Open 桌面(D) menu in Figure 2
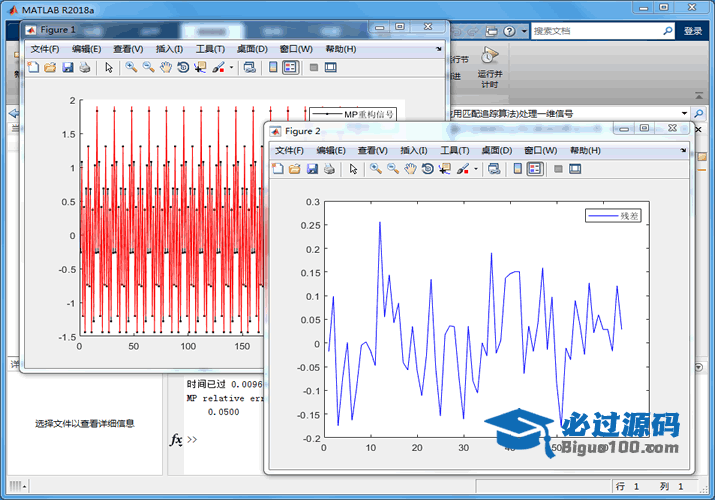 [x=497, y=150]
